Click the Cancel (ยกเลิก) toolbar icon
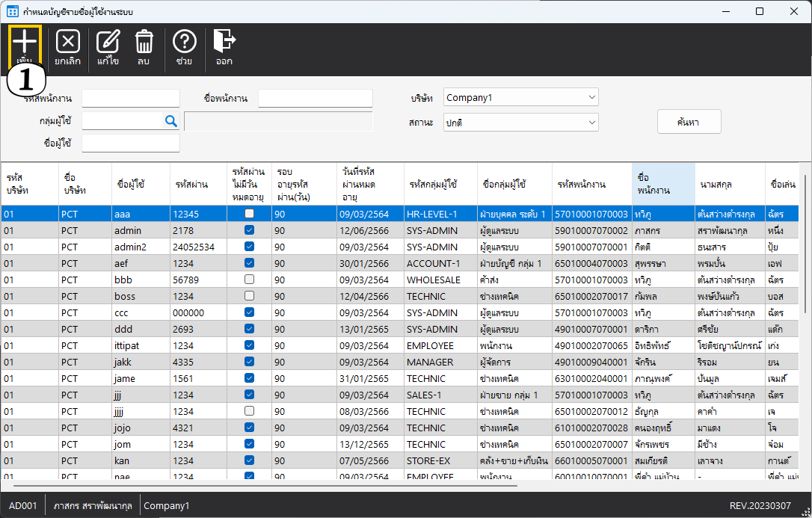The height and width of the screenshot is (518, 812). coord(68,43)
